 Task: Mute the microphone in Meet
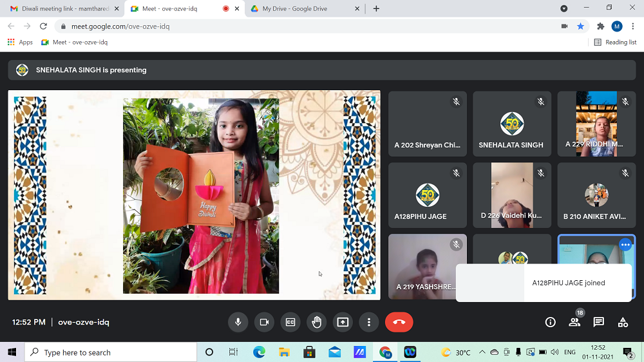(238, 322)
